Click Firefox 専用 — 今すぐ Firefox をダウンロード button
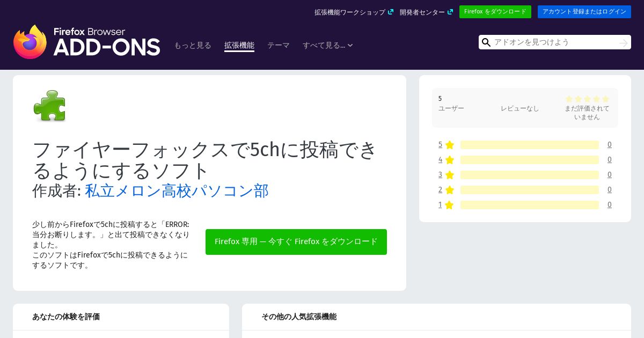The width and height of the screenshot is (644, 338). point(296,242)
